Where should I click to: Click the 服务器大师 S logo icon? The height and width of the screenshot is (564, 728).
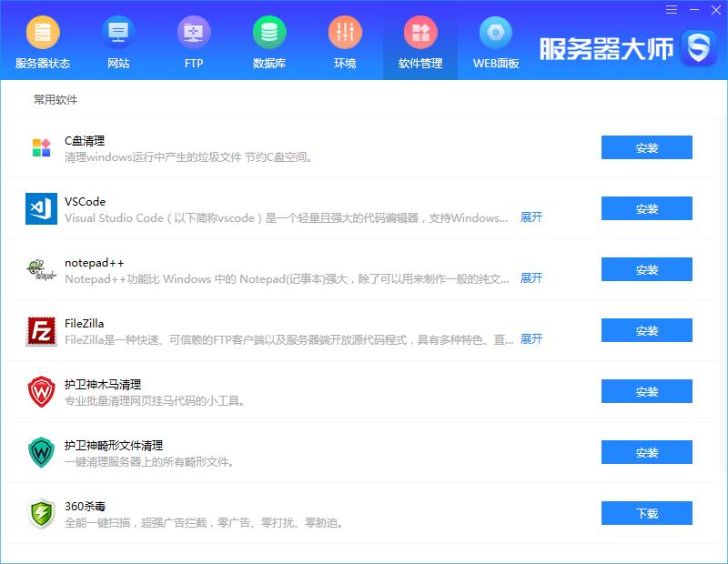pos(698,48)
